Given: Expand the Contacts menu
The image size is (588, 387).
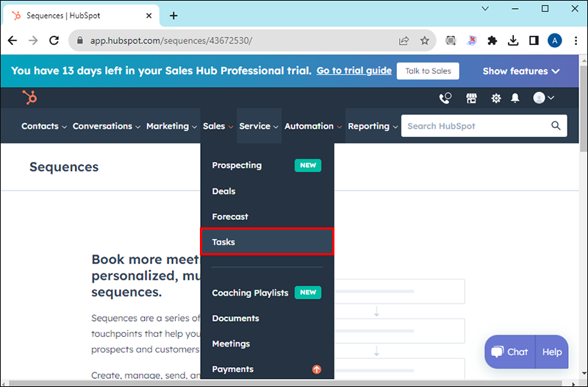Looking at the screenshot, I should [44, 126].
